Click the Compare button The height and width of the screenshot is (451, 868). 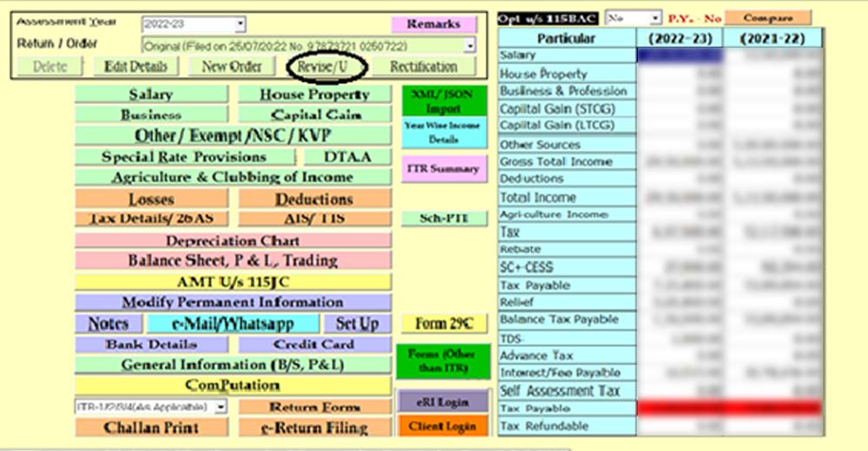tap(768, 18)
